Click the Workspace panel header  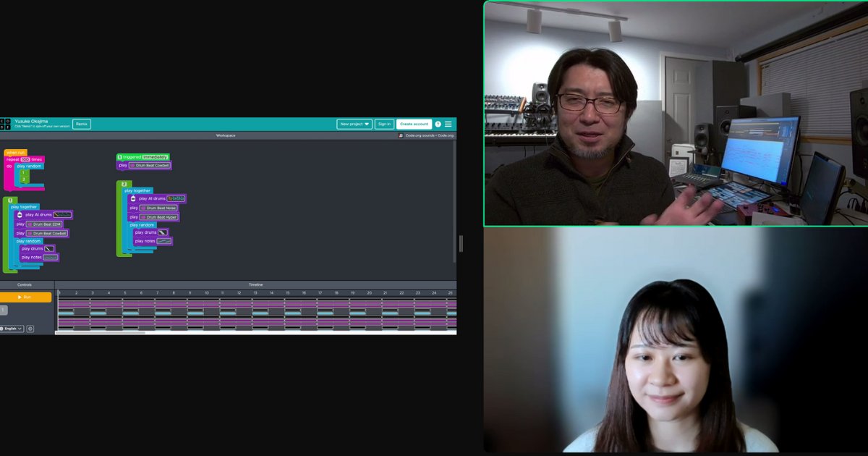(226, 135)
